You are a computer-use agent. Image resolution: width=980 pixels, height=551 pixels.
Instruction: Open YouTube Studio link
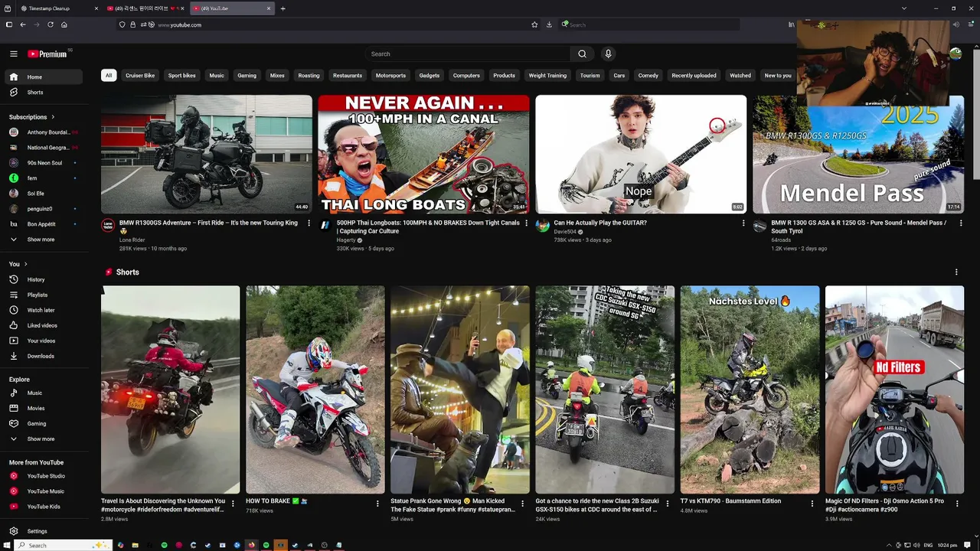(x=43, y=476)
